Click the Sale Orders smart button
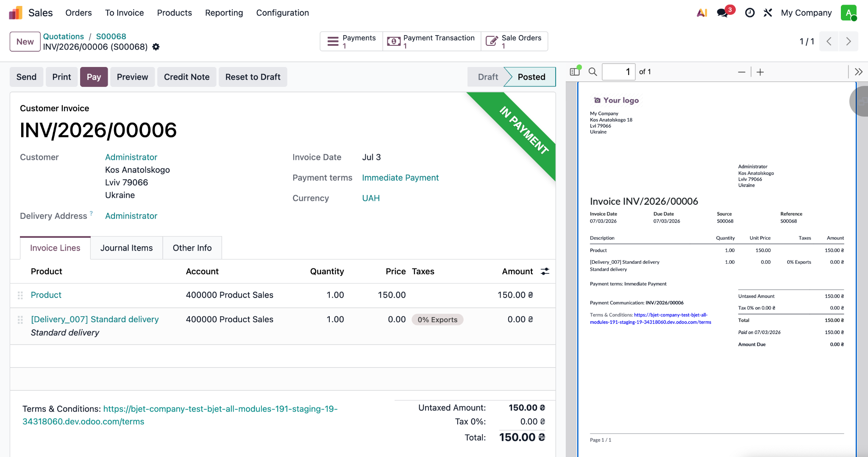The image size is (868, 457). pos(515,41)
